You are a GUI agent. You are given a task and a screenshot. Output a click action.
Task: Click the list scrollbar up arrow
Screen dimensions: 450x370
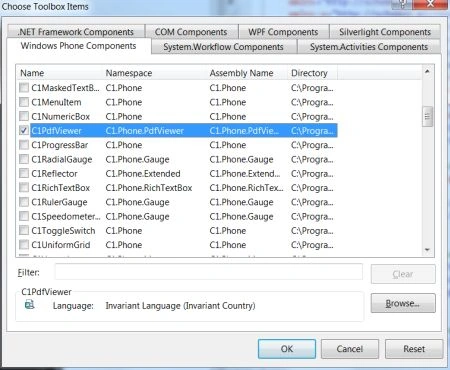427,71
